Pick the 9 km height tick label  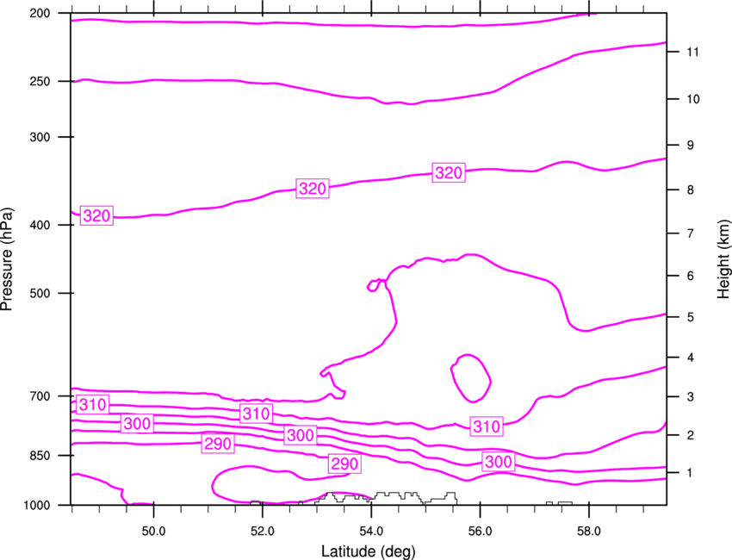click(691, 146)
